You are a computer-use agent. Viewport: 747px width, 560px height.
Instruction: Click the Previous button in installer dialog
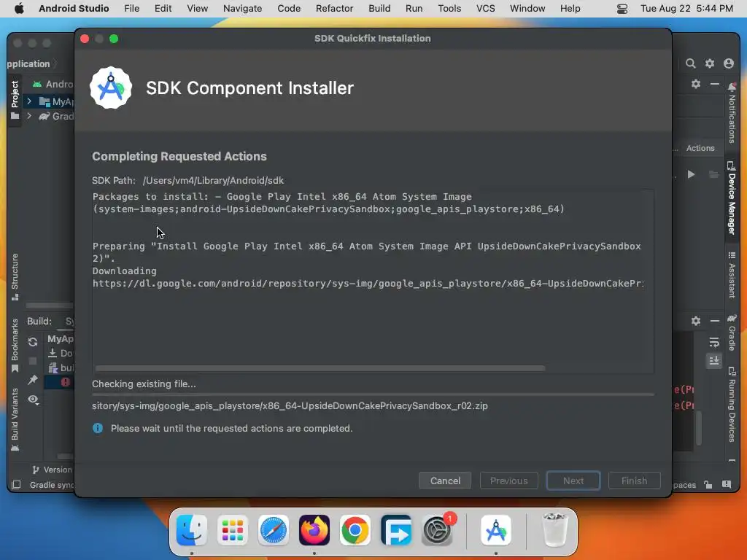[508, 481]
